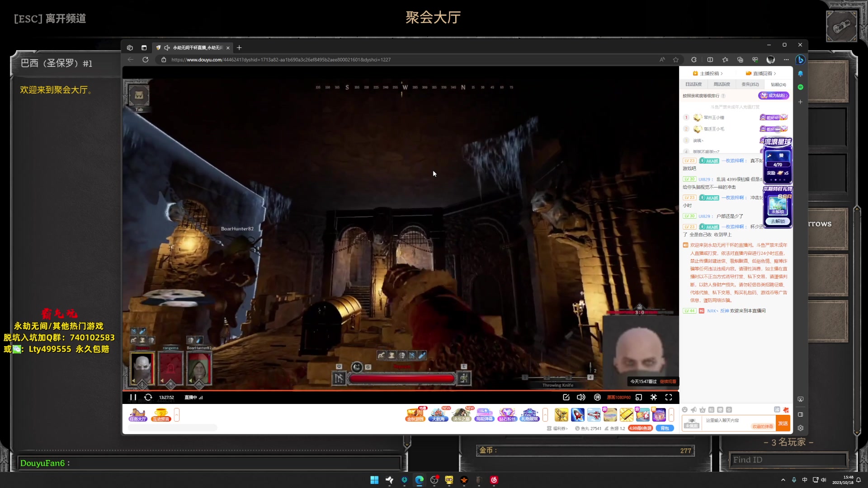
Task: Pause the Douyu live stream playback
Action: pyautogui.click(x=133, y=397)
